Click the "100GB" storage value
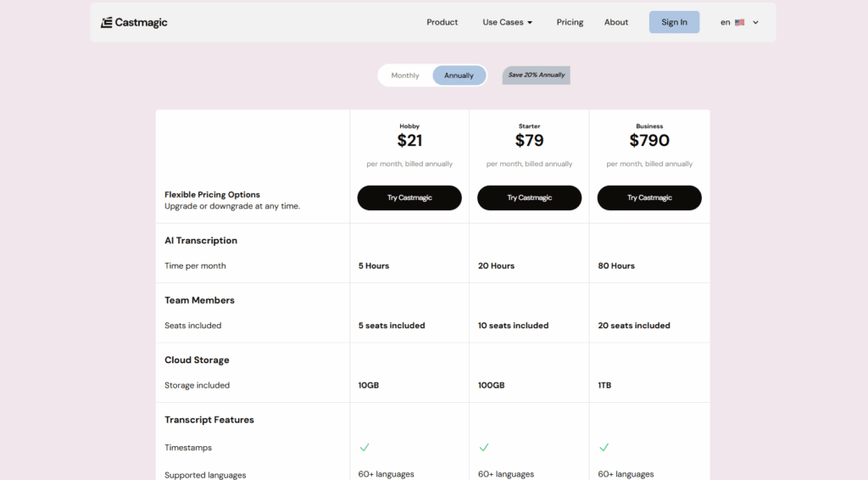Image resolution: width=868 pixels, height=480 pixels. [x=492, y=385]
